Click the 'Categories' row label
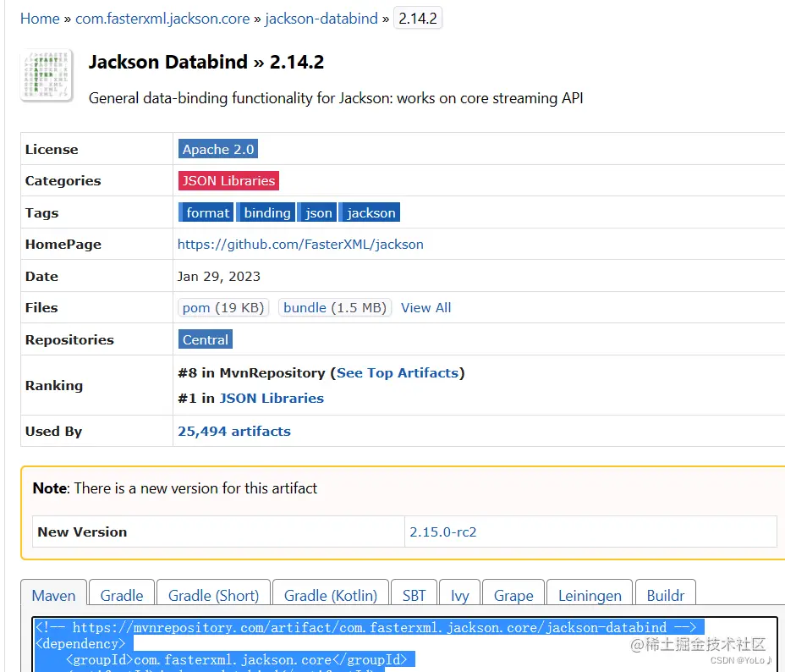This screenshot has width=785, height=672. point(63,181)
